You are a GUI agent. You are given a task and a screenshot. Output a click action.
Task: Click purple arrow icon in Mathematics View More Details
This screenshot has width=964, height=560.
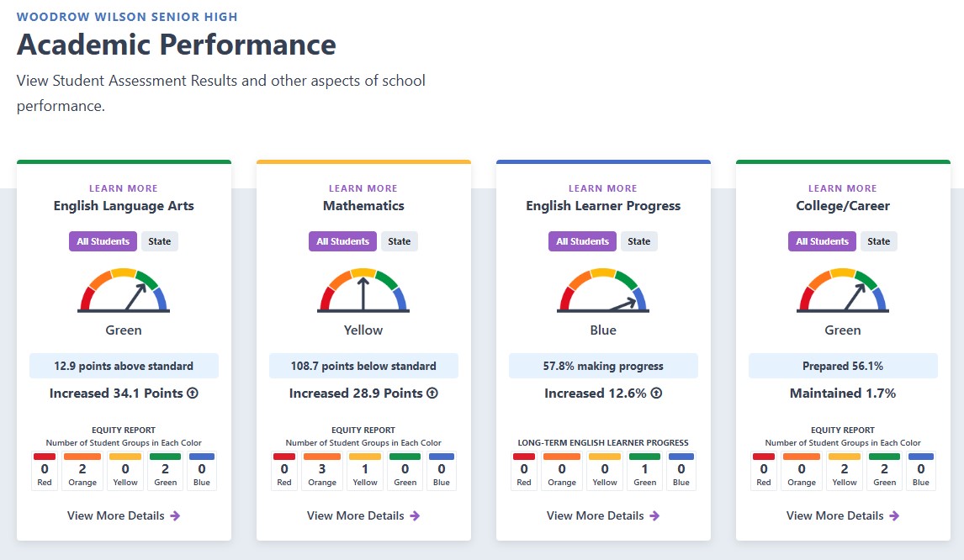[415, 515]
